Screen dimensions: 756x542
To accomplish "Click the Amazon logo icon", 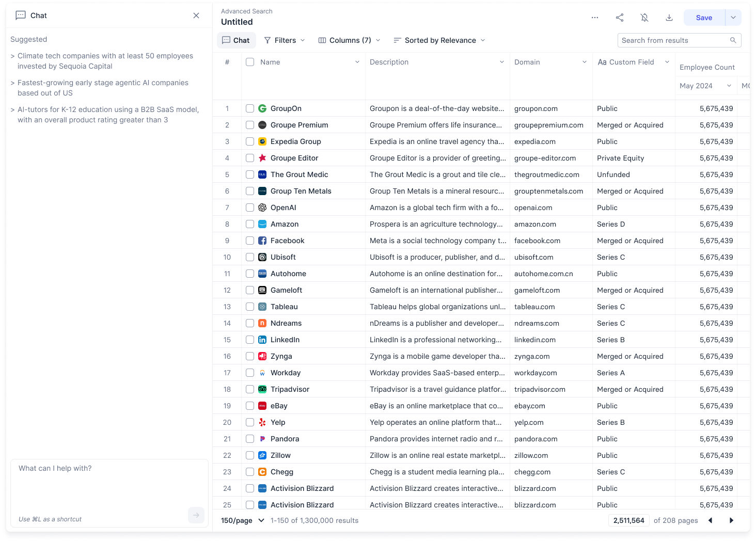I will (262, 224).
